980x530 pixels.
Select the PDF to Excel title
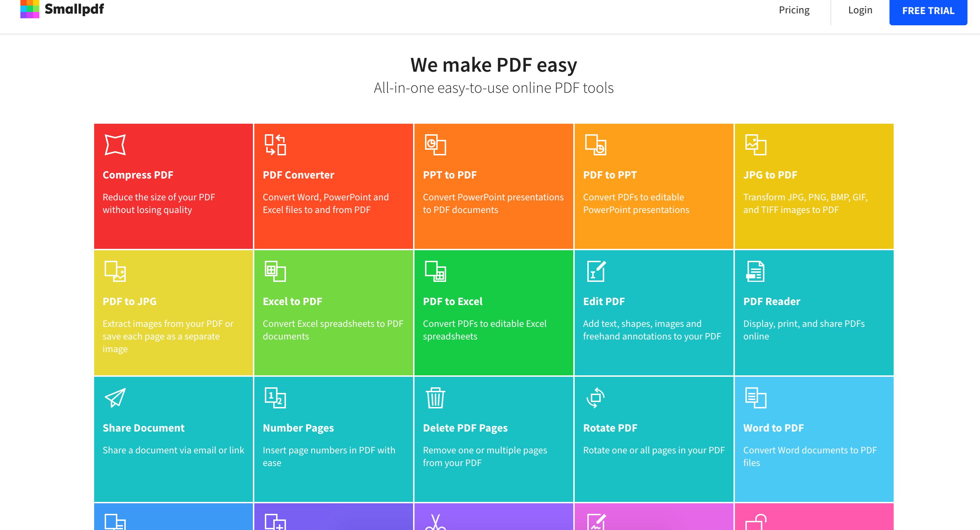452,301
